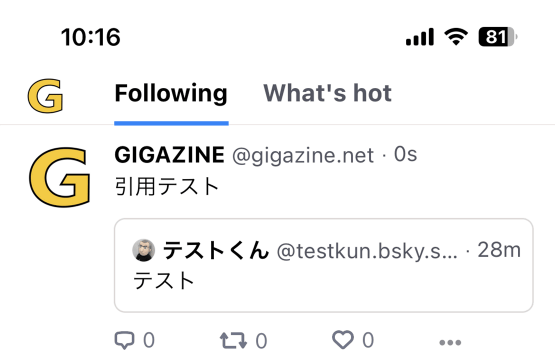This screenshot has width=555, height=362.
Task: Open the @gigazine.net handle
Action: click(x=303, y=155)
